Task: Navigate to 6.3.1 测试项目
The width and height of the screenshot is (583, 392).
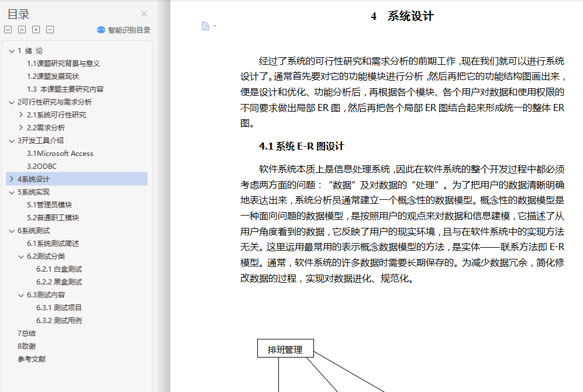Action: [x=58, y=308]
